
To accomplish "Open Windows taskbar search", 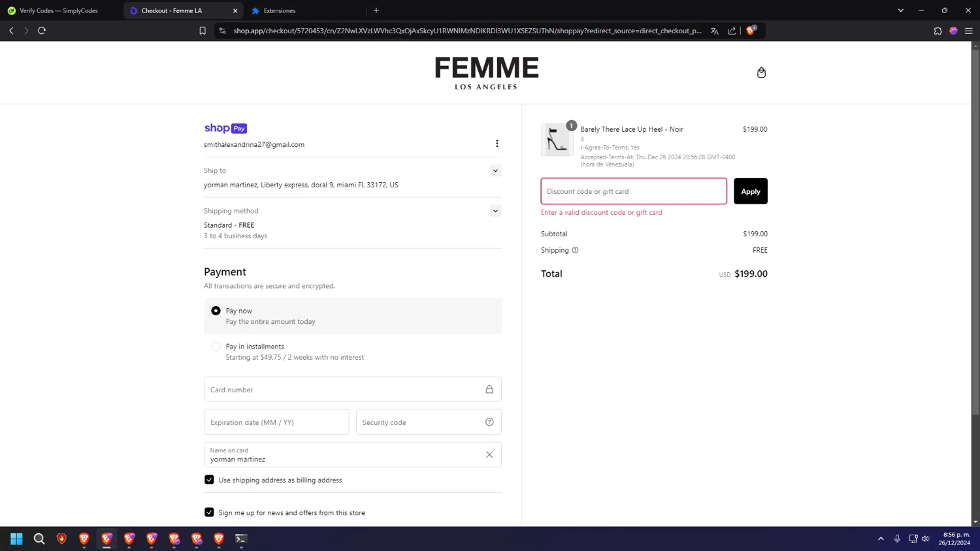I will coord(39,539).
